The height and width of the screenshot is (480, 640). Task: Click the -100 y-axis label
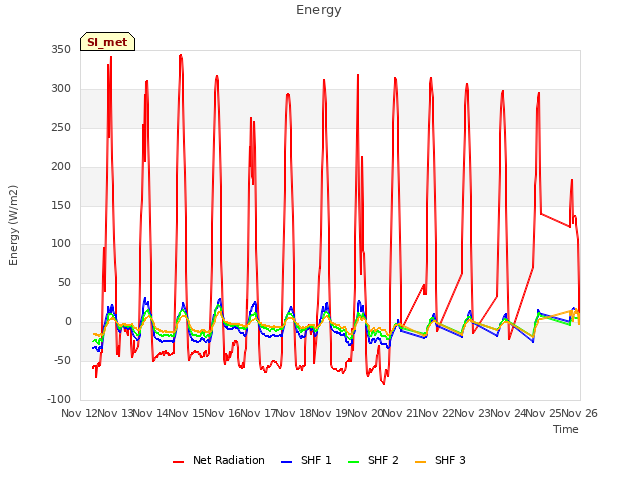pyautogui.click(x=59, y=399)
